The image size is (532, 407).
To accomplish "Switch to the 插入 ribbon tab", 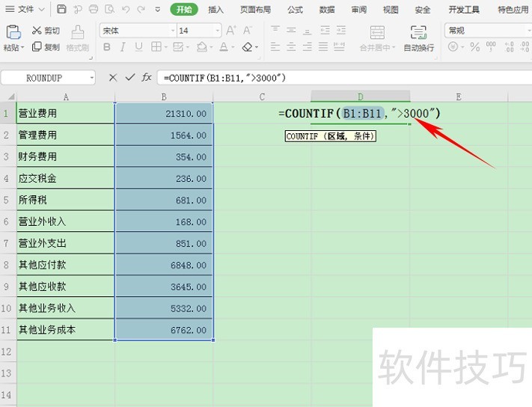I will (x=215, y=10).
